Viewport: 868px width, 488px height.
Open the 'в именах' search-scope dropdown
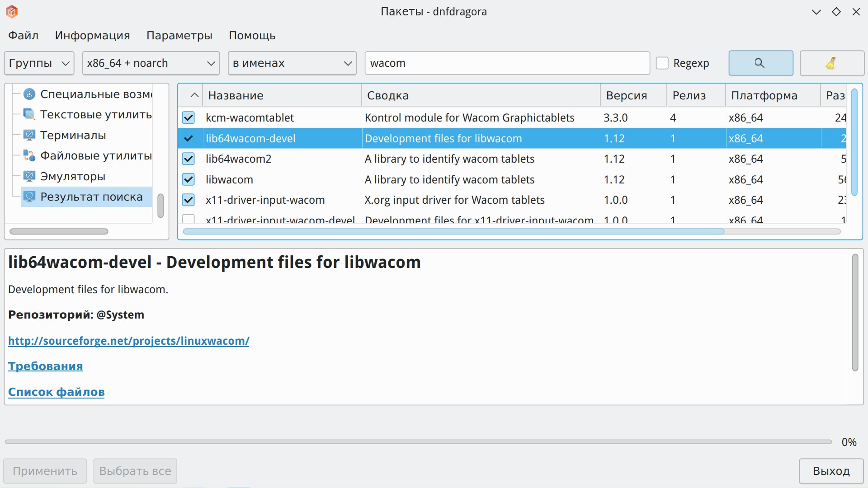coord(292,63)
